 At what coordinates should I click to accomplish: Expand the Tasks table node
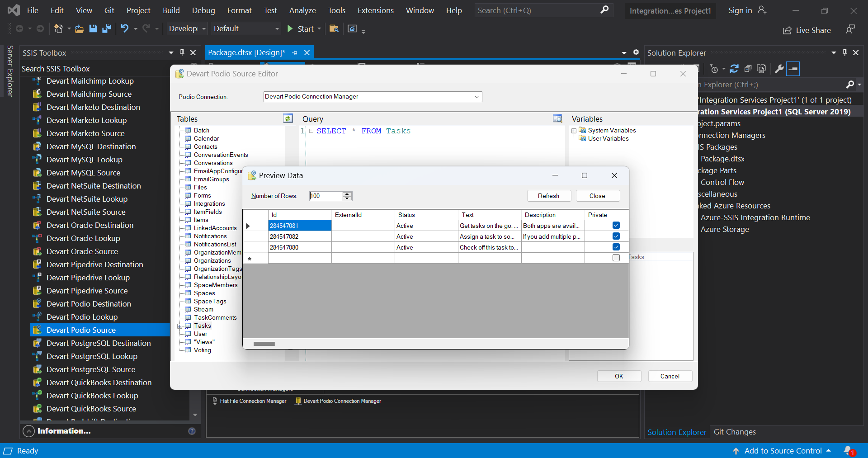(180, 326)
